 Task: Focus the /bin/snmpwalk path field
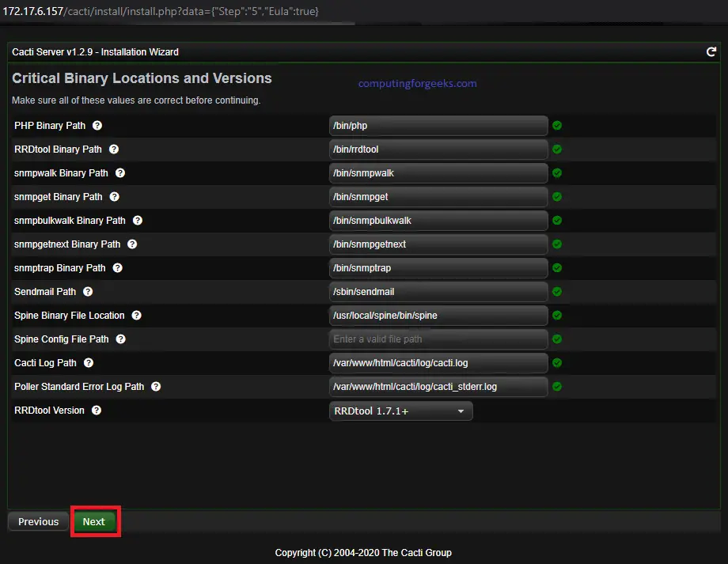438,172
